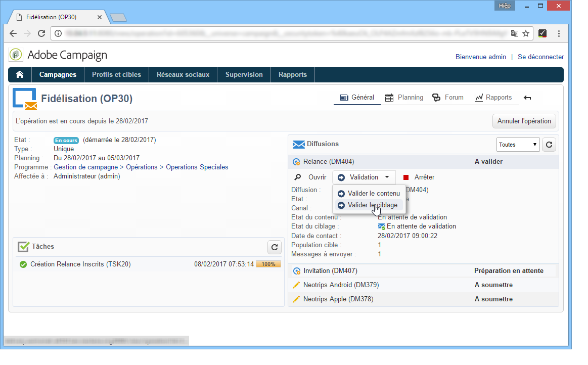
Task: Click the magnifier icon beside Ouvrir
Action: coord(298,177)
